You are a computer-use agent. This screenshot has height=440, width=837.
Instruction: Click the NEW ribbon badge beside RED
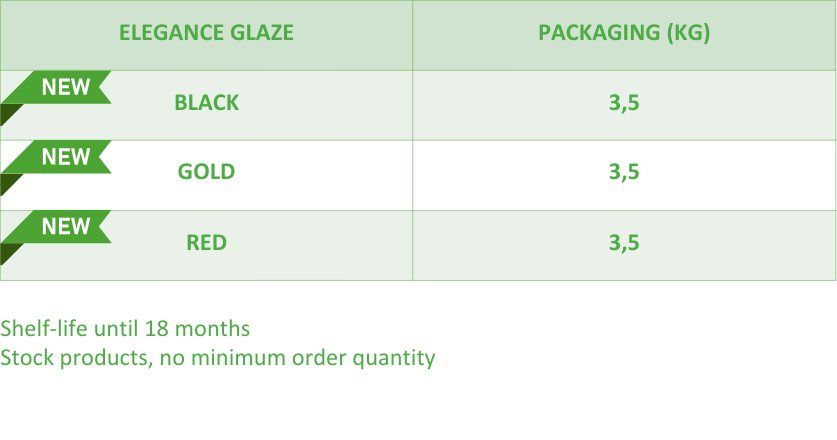coord(66,228)
